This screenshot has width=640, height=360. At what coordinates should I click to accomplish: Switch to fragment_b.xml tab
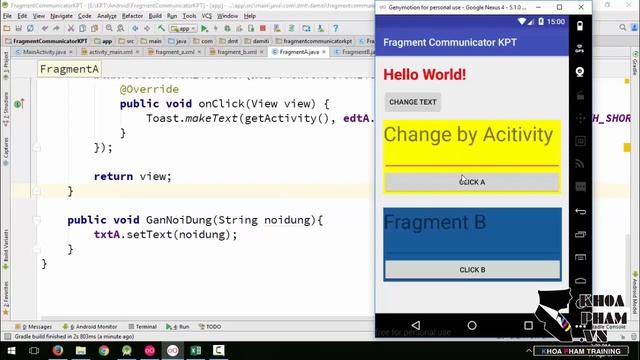(237, 52)
